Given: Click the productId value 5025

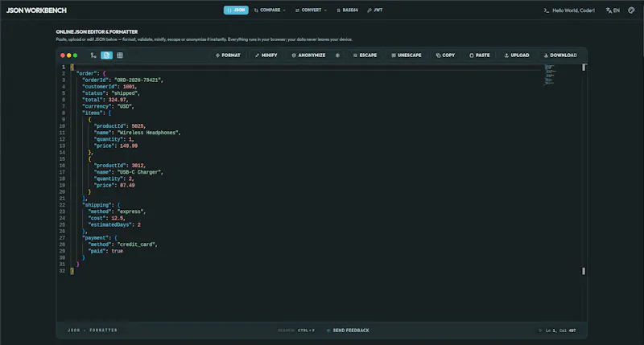Looking at the screenshot, I should [x=138, y=126].
